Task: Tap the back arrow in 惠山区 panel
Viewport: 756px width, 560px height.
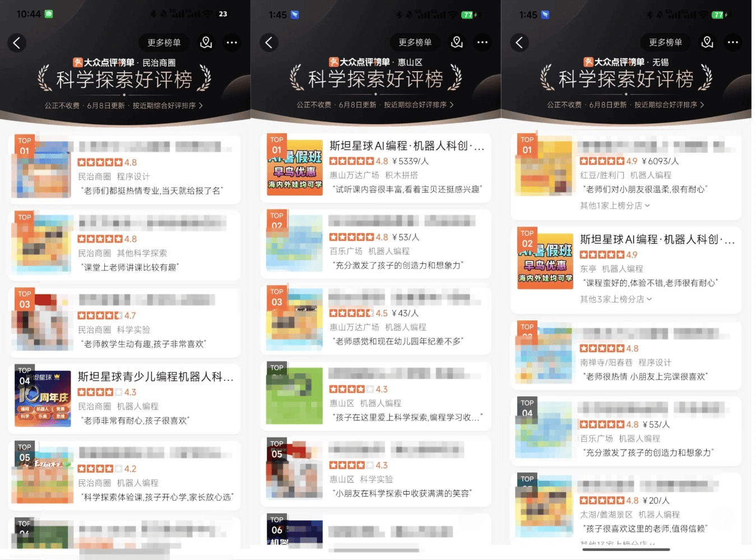Action: (x=269, y=43)
